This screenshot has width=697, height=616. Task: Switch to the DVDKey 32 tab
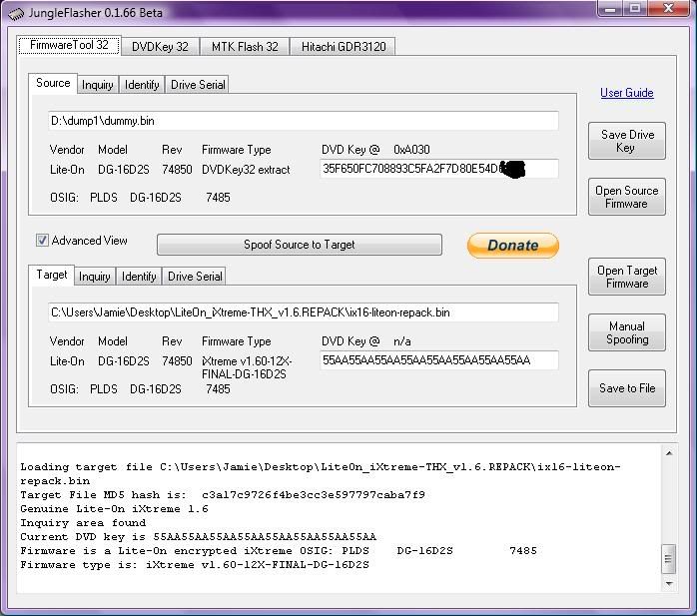(160, 47)
